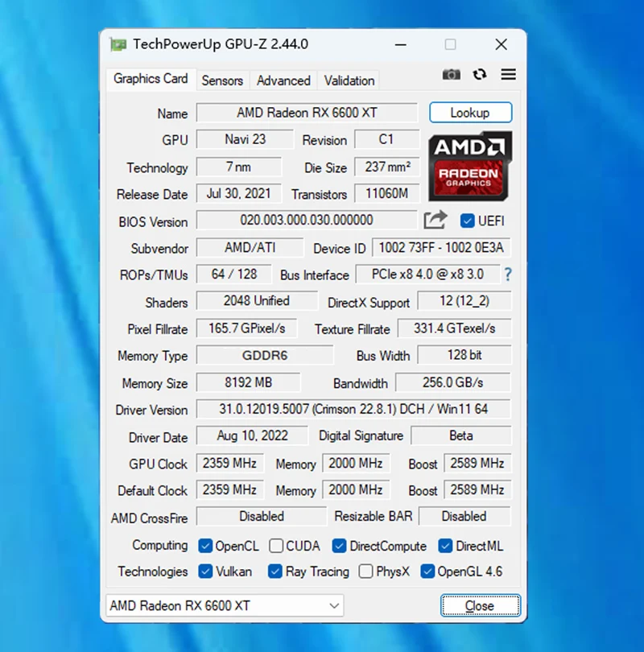
Task: Take a screenshot with the camera icon
Action: [451, 74]
